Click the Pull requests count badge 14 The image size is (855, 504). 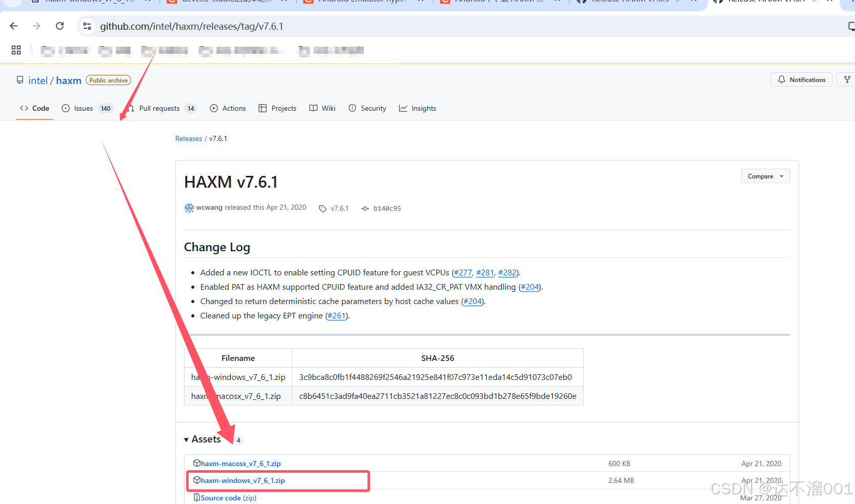pyautogui.click(x=191, y=108)
